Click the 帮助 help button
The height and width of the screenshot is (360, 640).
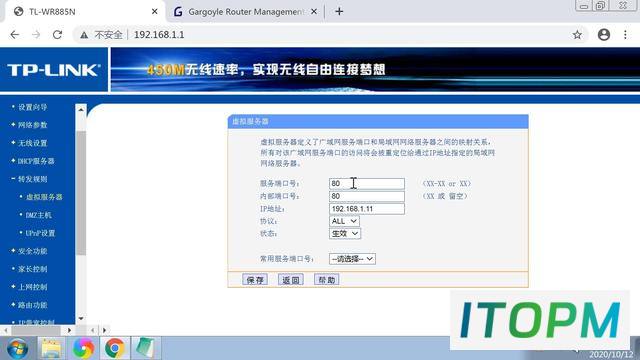327,280
